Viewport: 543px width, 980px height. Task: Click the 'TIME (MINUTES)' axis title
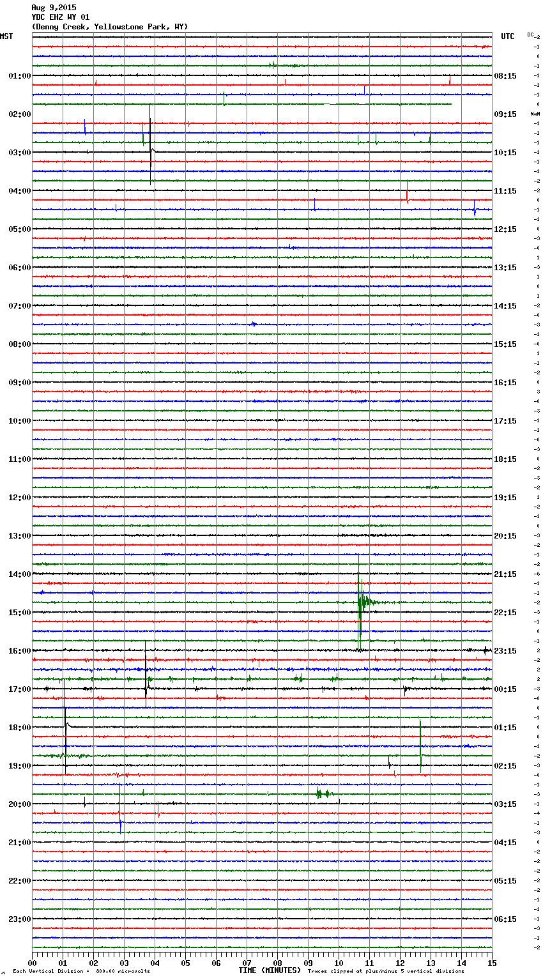tap(270, 970)
